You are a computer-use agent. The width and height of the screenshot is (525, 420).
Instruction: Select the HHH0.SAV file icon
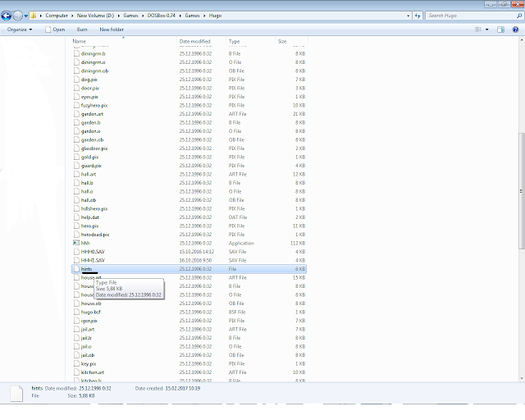pyautogui.click(x=76, y=252)
